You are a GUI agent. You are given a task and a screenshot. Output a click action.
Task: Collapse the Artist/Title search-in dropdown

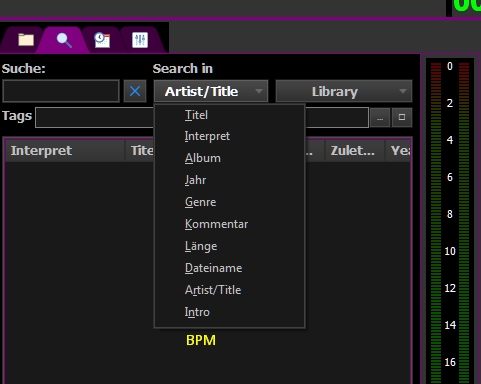point(211,91)
